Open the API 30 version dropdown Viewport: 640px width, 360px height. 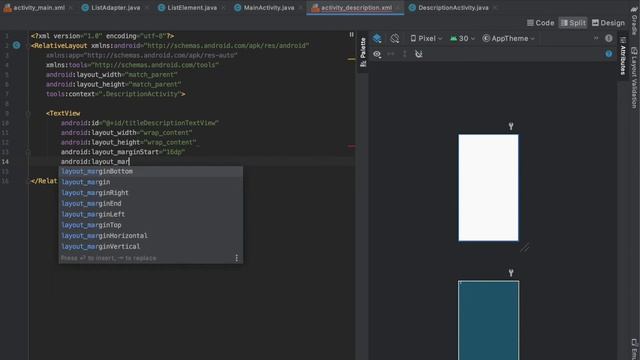tap(462, 38)
